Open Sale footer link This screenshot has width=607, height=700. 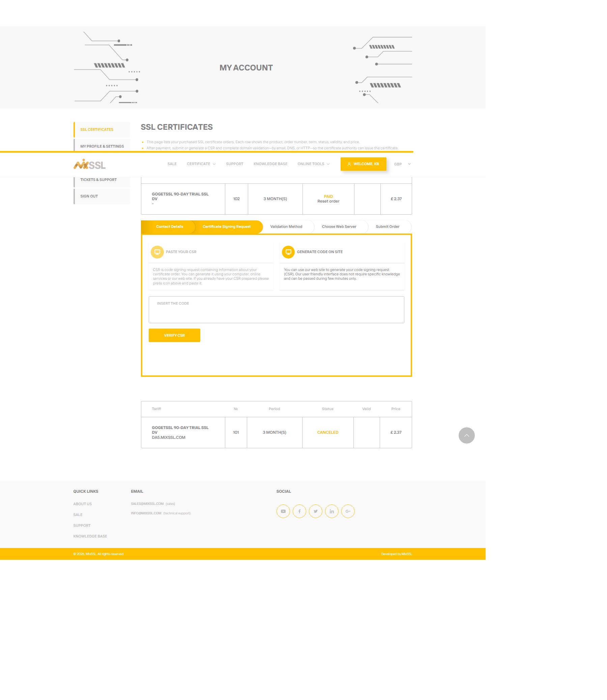point(78,515)
